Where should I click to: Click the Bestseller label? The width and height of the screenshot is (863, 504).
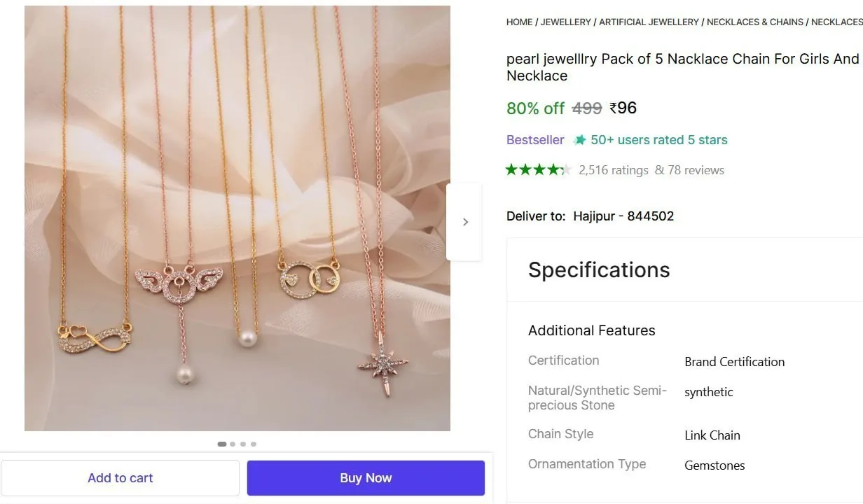pos(535,140)
